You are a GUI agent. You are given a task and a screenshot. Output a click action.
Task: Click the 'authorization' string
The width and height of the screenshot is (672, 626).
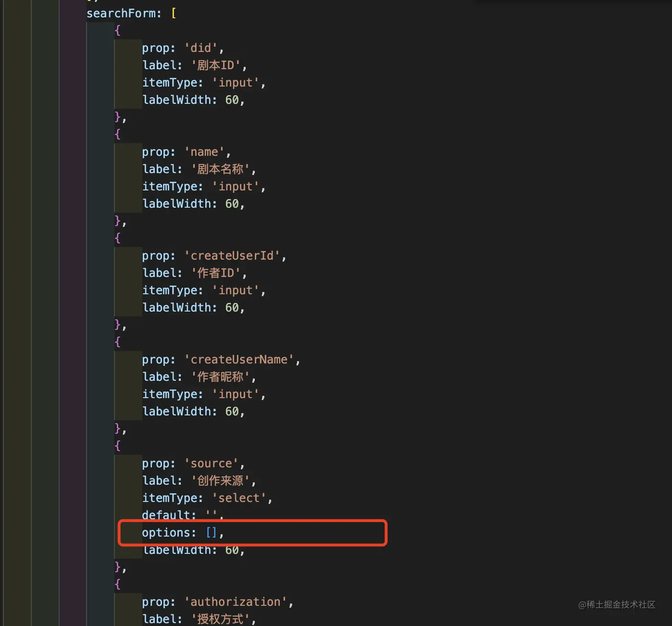tap(235, 602)
